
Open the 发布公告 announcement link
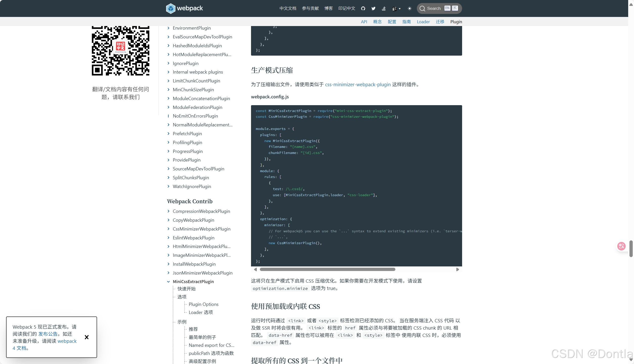pyautogui.click(x=48, y=334)
